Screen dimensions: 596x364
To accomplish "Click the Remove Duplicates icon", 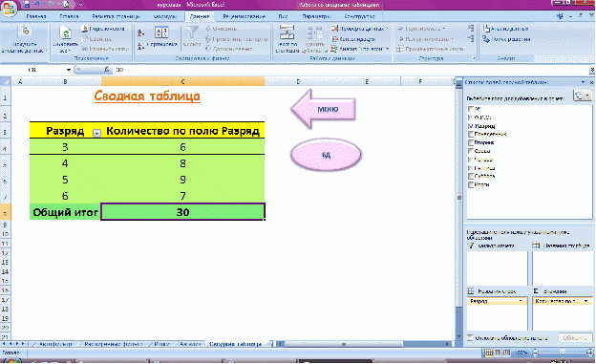I will 315,33.
